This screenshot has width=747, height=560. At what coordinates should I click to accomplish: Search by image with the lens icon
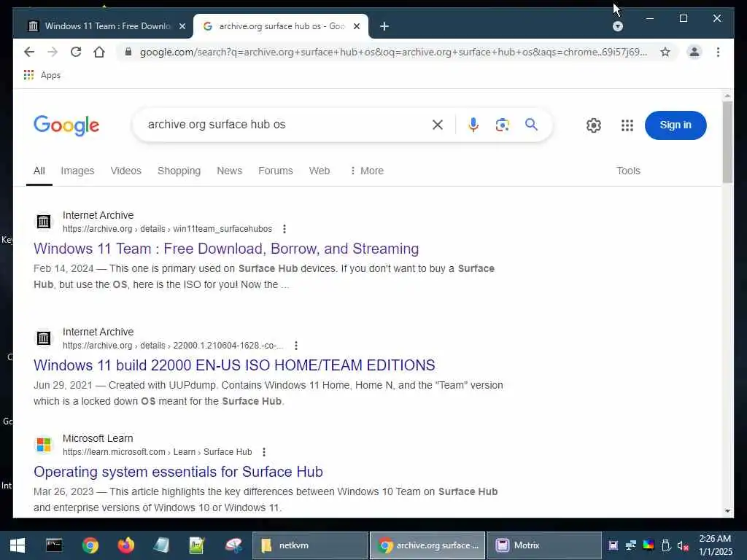pos(502,125)
